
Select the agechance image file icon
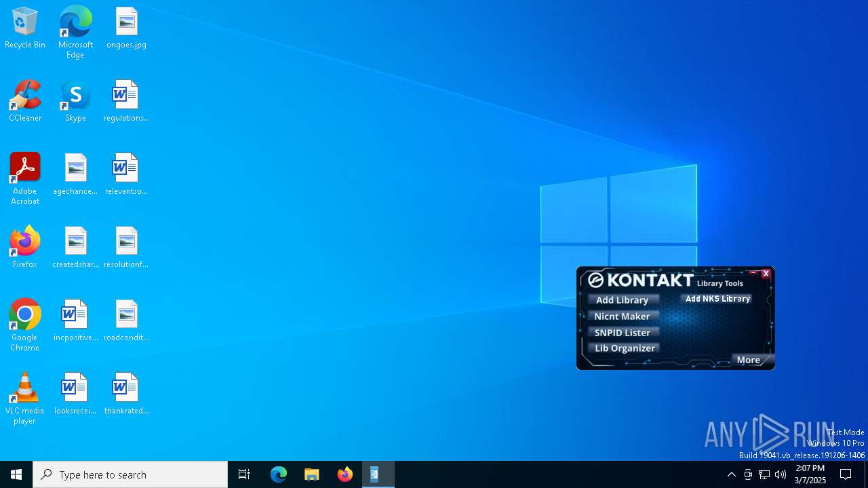click(x=75, y=175)
